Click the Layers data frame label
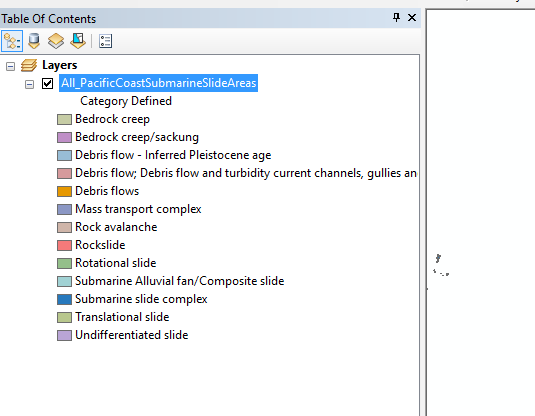 point(60,65)
